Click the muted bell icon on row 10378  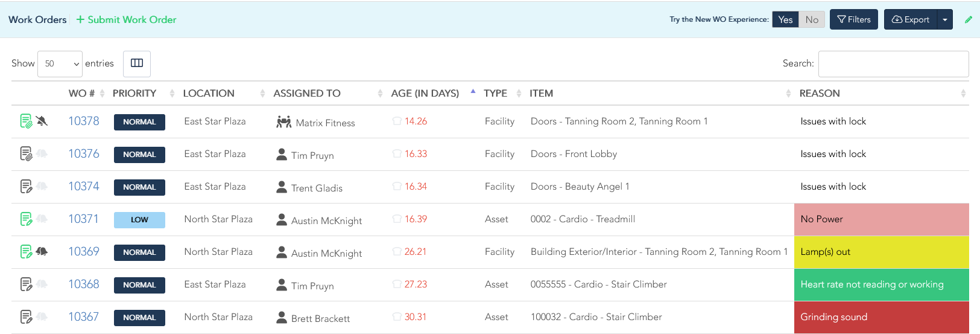pos(42,121)
